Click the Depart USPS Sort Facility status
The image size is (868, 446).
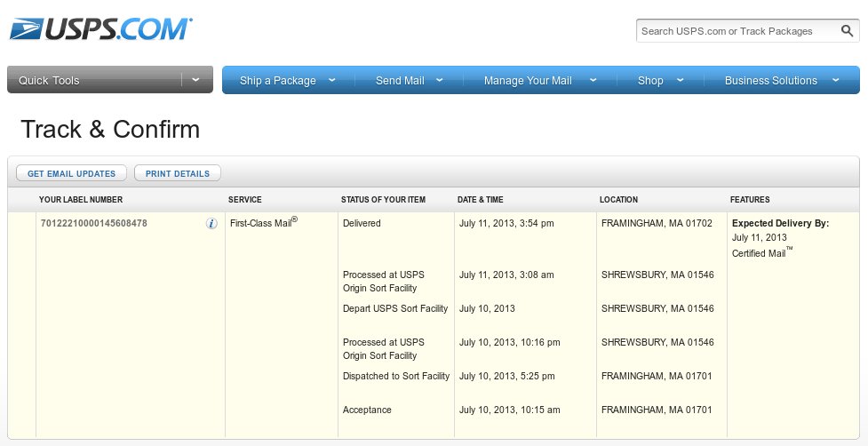[x=395, y=308]
